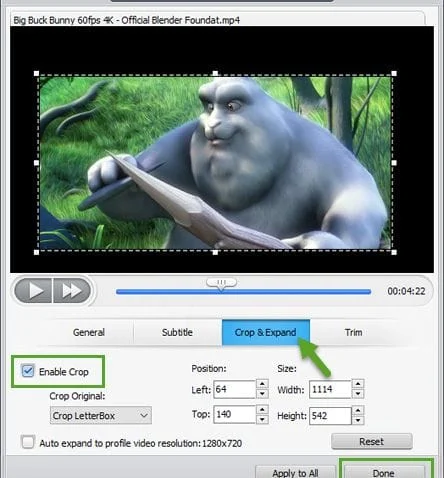This screenshot has height=478, width=444.
Task: Click the Left position input field
Action: tap(235, 389)
